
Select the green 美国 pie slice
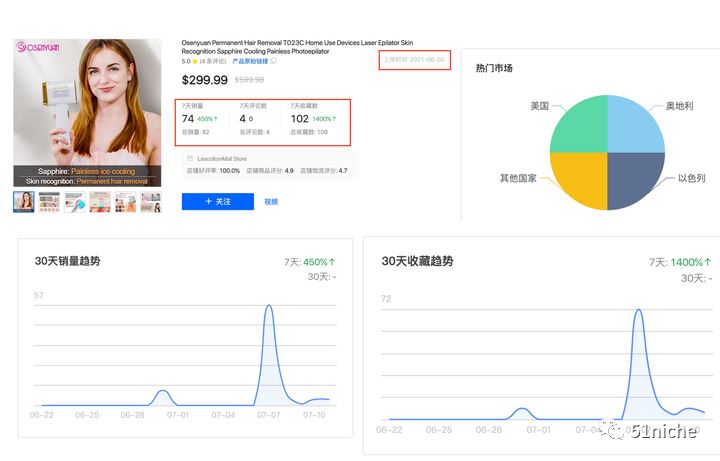point(583,128)
